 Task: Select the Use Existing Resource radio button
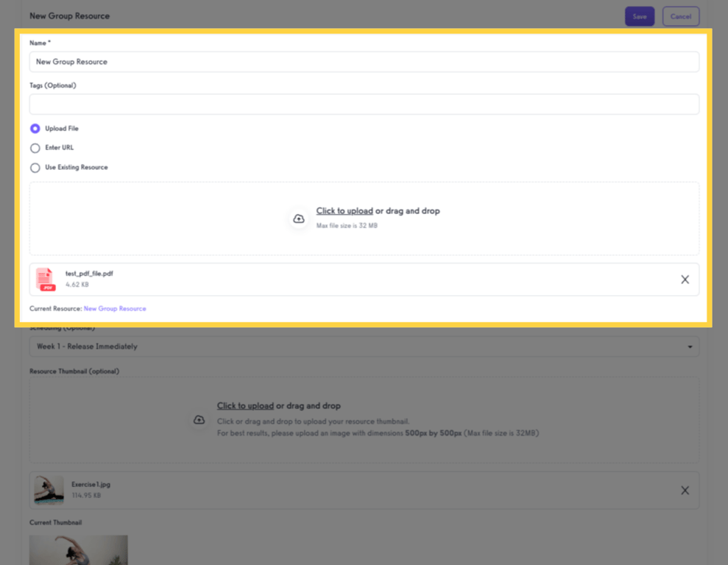tap(35, 167)
